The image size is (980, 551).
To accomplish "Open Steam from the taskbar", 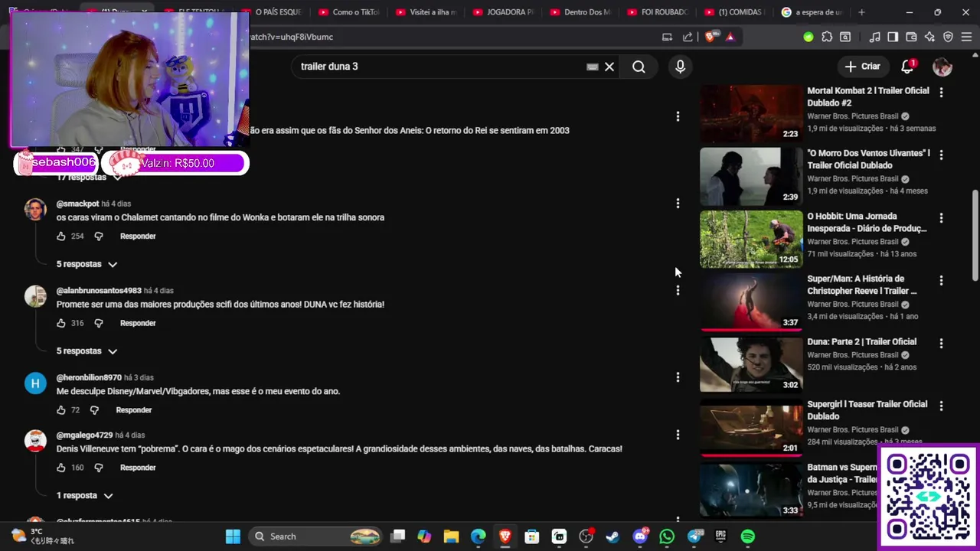I will 612,536.
